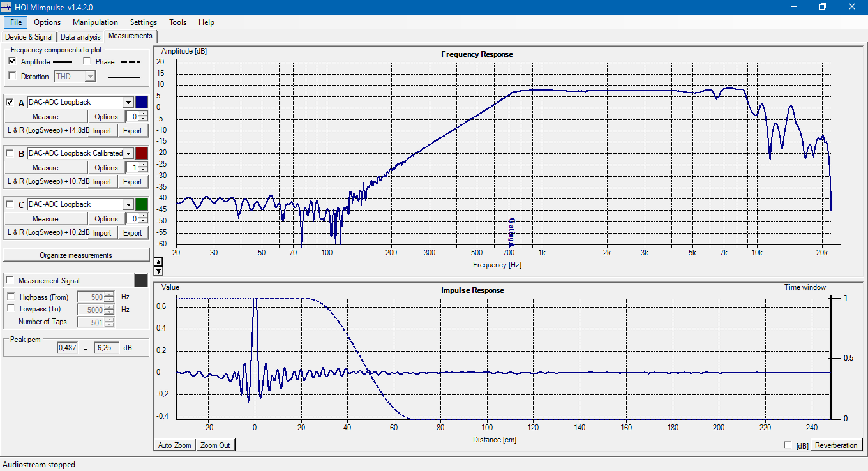868x471 pixels.
Task: Click the Auto Zoom button
Action: point(175,445)
